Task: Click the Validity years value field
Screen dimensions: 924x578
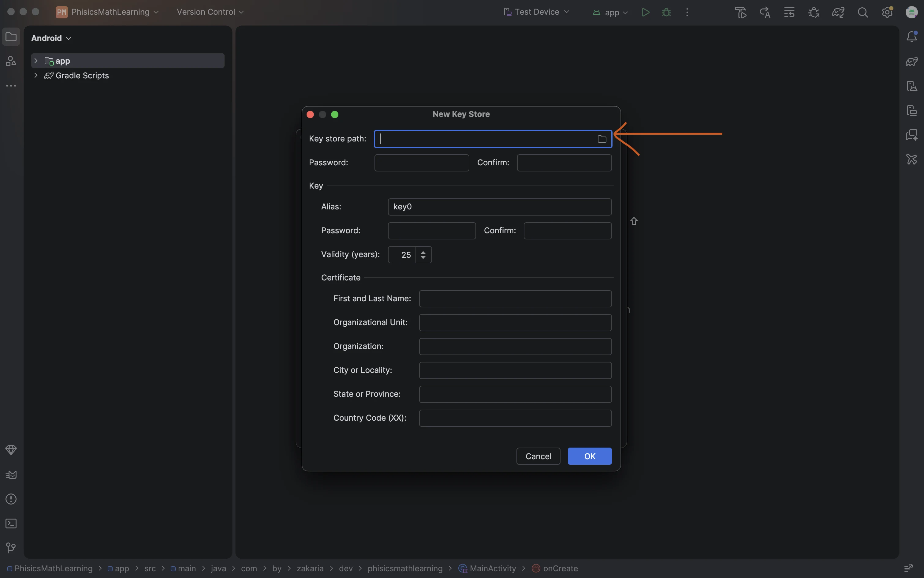Action: click(x=401, y=255)
